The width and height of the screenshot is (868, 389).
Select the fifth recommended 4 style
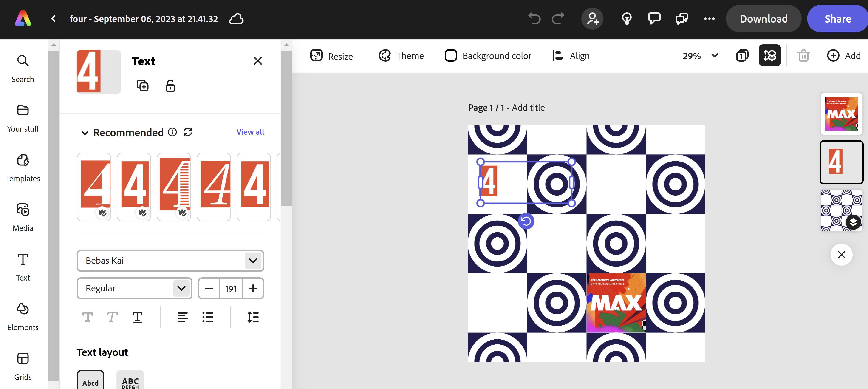[x=254, y=187]
